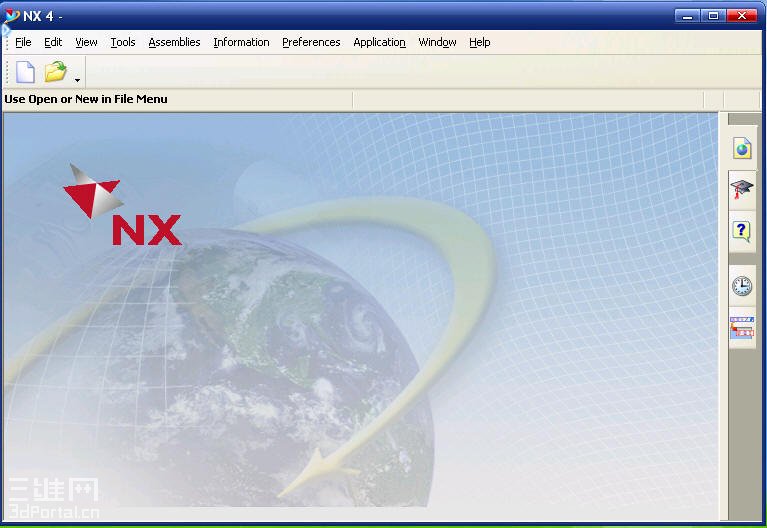Open the Edit menu
The image size is (767, 528).
tap(53, 42)
